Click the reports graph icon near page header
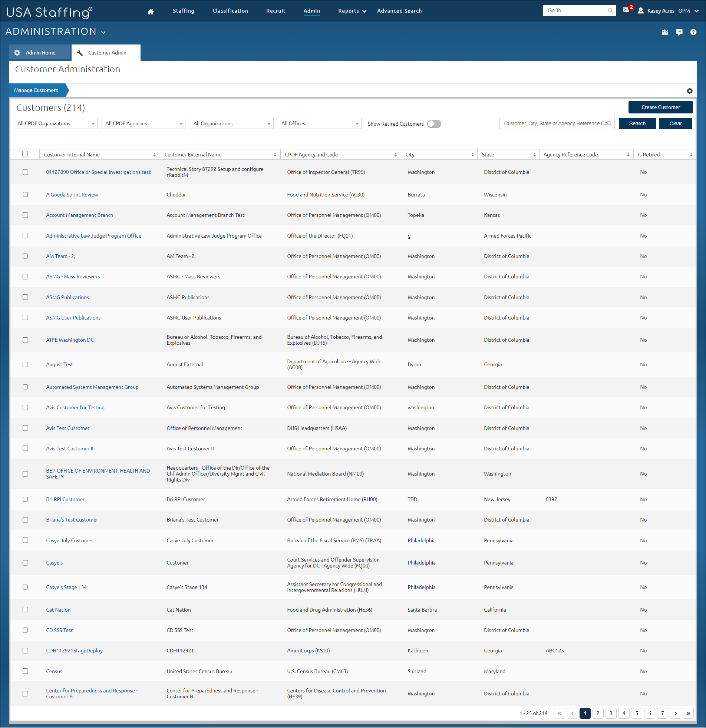This screenshot has height=728, width=706. coord(665,32)
